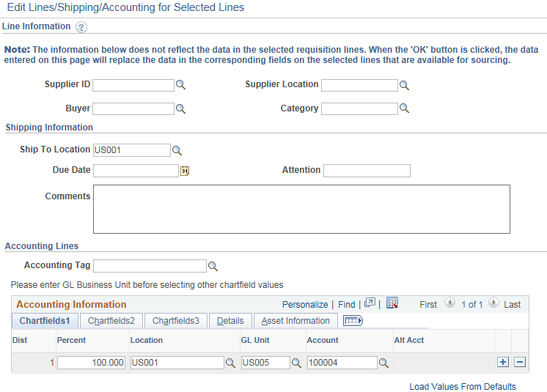Focus the Attention field
547x392 pixels.
pyautogui.click(x=367, y=171)
